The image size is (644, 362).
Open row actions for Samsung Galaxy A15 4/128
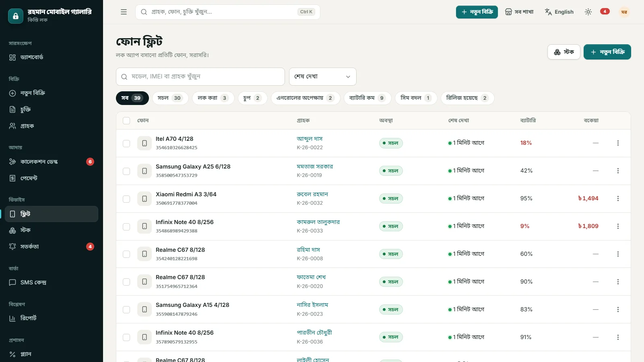click(618, 310)
